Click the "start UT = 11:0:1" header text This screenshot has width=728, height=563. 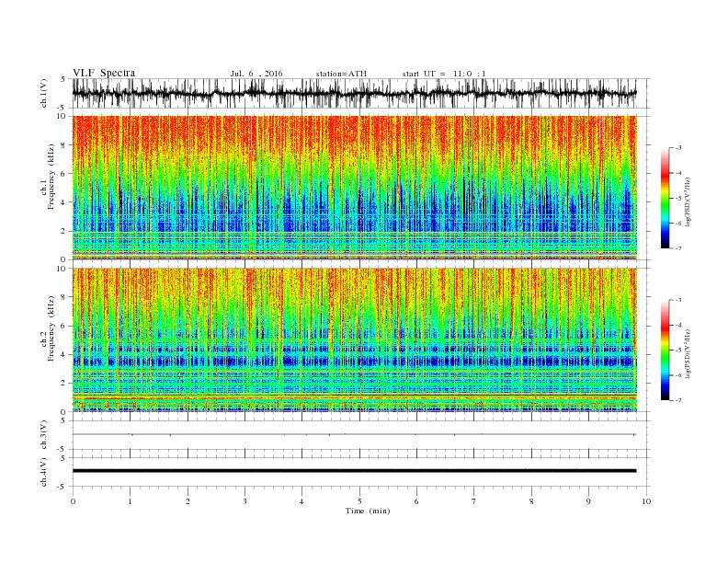pyautogui.click(x=444, y=74)
